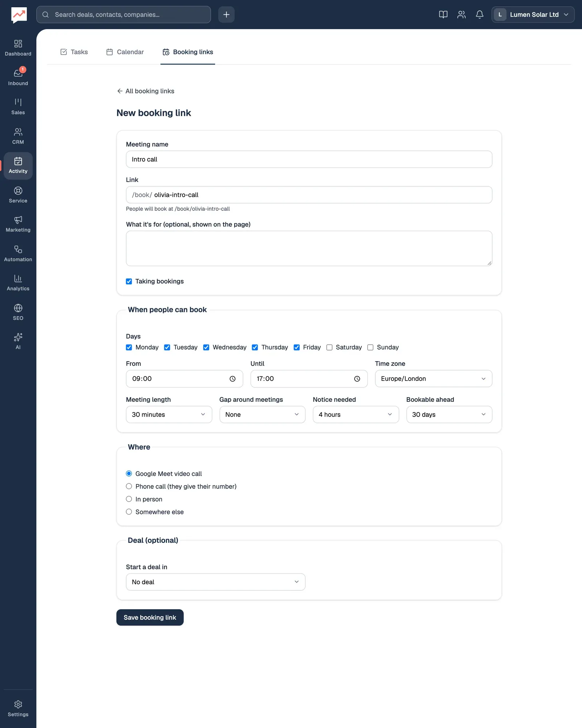Viewport: 582px width, 728px height.
Task: Click Save booking link button
Action: click(150, 617)
